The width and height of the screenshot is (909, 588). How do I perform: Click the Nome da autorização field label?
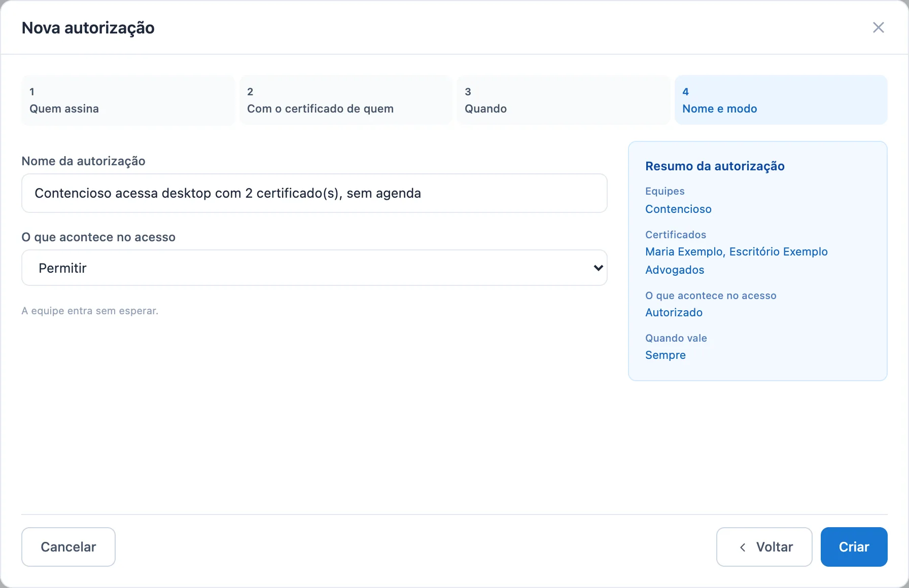pyautogui.click(x=84, y=161)
